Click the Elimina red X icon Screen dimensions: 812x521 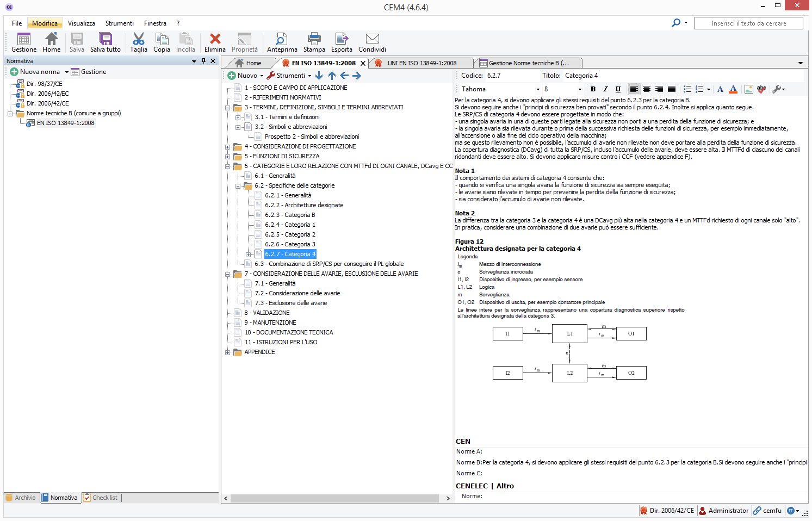click(215, 42)
